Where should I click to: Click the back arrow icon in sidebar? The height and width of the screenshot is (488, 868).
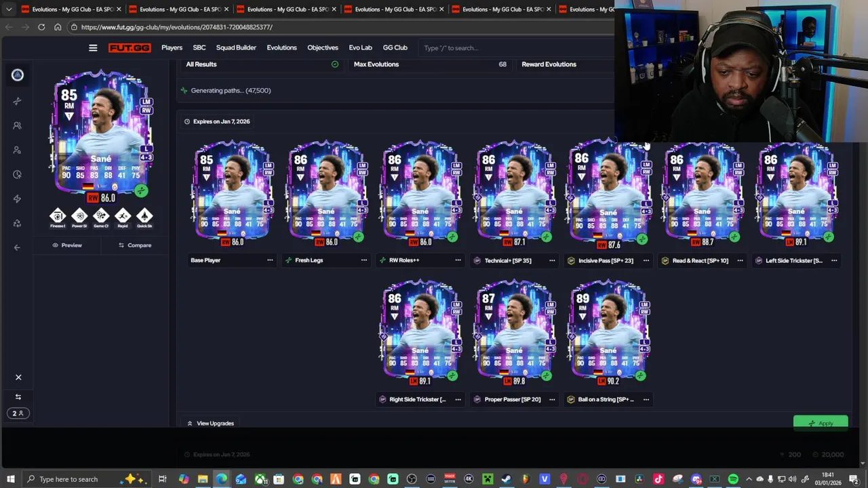(x=18, y=247)
